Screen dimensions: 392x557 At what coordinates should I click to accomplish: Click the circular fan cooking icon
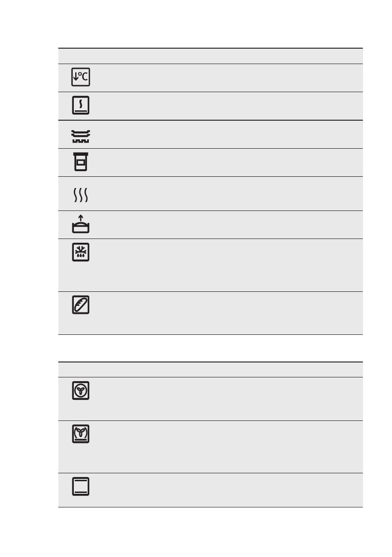click(81, 391)
